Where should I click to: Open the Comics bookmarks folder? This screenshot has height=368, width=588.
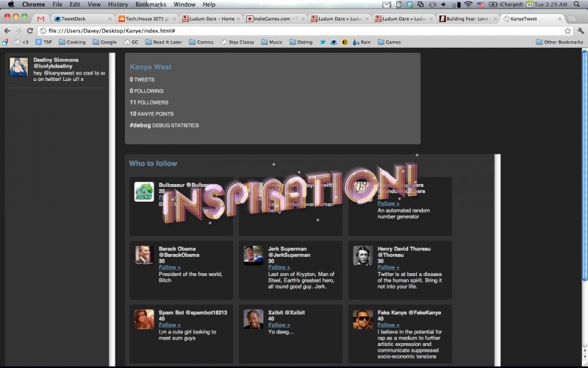pyautogui.click(x=201, y=42)
